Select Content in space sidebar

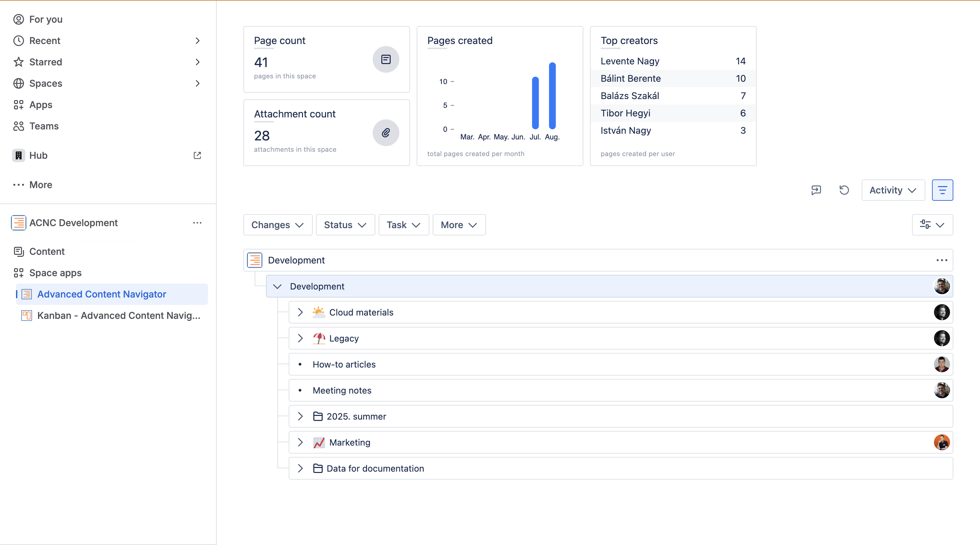pyautogui.click(x=47, y=251)
